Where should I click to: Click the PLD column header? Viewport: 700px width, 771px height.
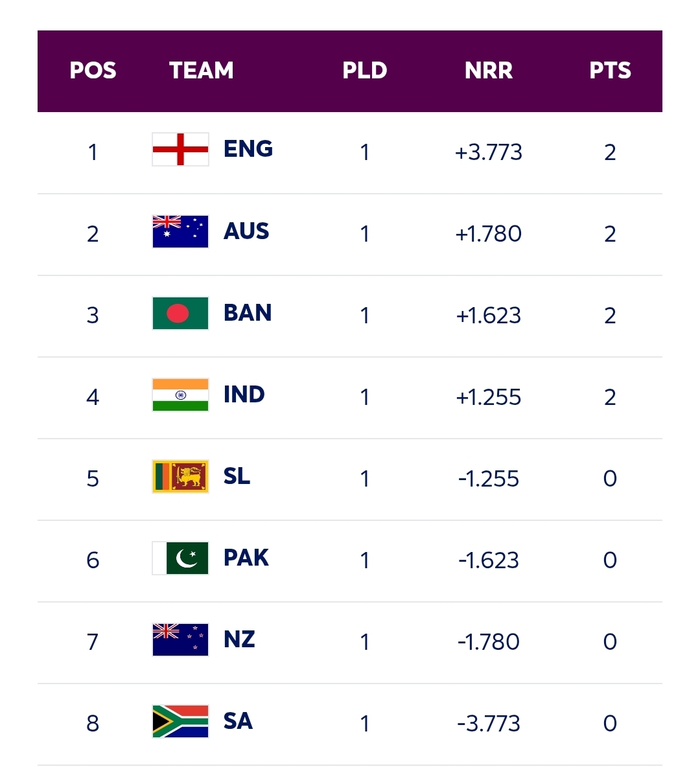pos(365,71)
